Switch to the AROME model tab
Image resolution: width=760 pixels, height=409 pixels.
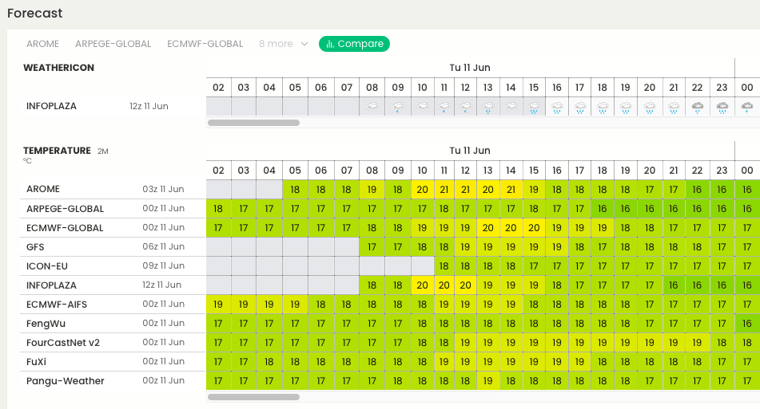[x=43, y=44]
